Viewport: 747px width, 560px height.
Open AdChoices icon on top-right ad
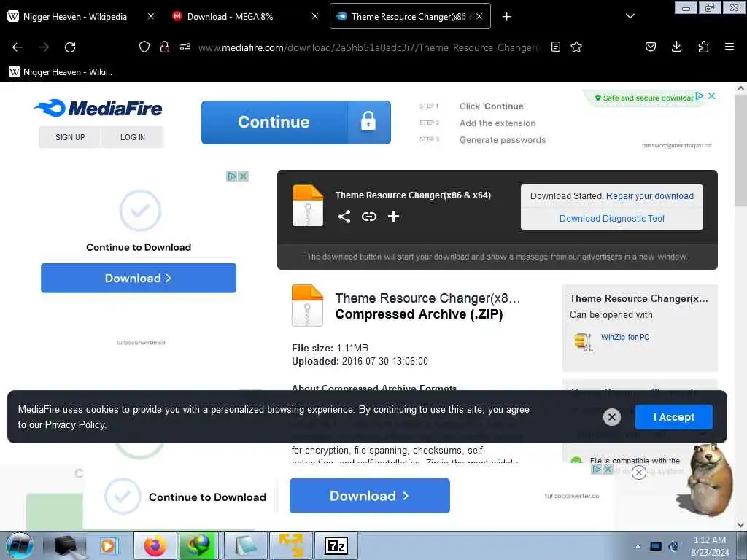click(700, 96)
